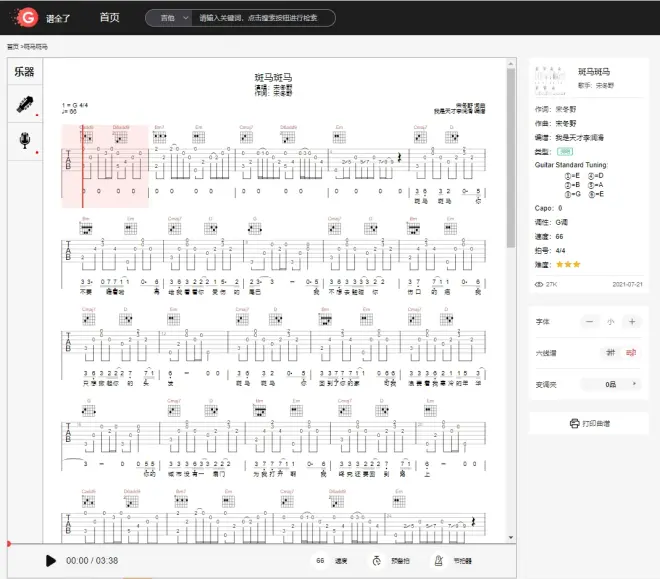This screenshot has width=660, height=579.
Task: Click the count-in timer icon
Action: [x=376, y=561]
